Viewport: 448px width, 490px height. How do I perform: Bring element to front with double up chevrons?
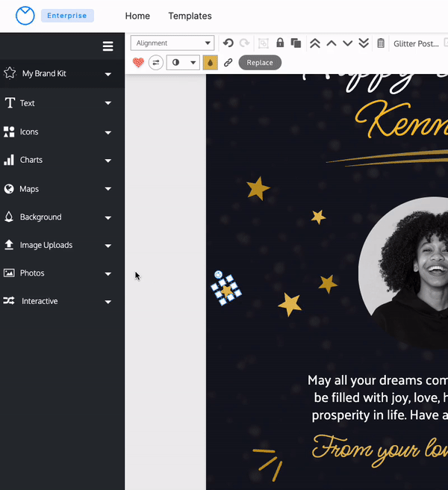315,43
